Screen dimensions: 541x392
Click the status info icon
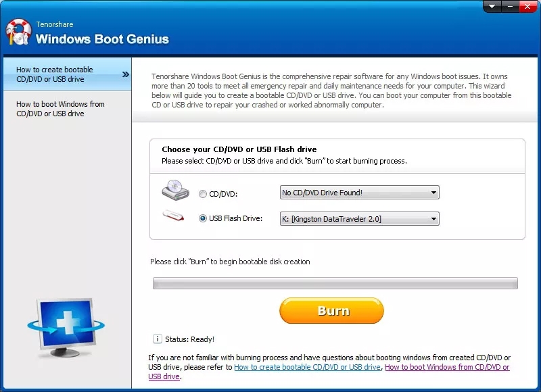158,339
